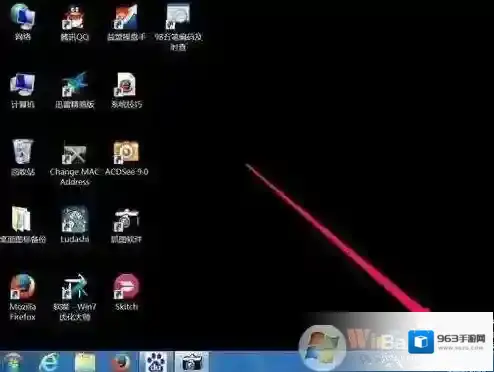Open the Windows Start menu orb
494x372 pixels.
(x=13, y=362)
